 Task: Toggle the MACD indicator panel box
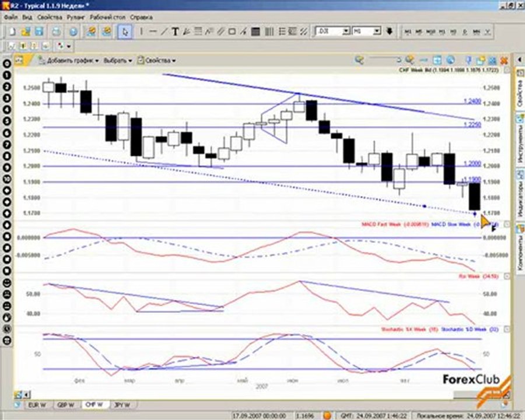[506, 224]
